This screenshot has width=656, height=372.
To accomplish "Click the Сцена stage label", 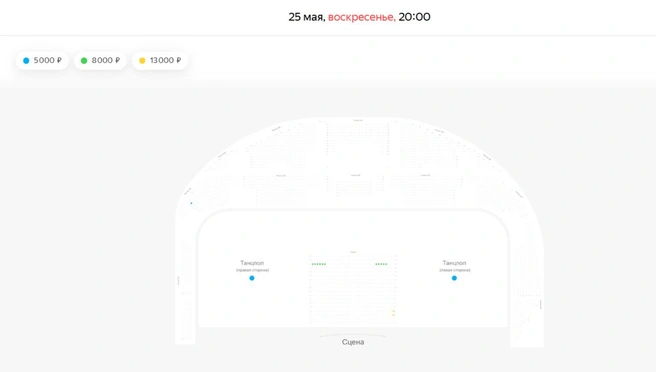I will click(353, 342).
